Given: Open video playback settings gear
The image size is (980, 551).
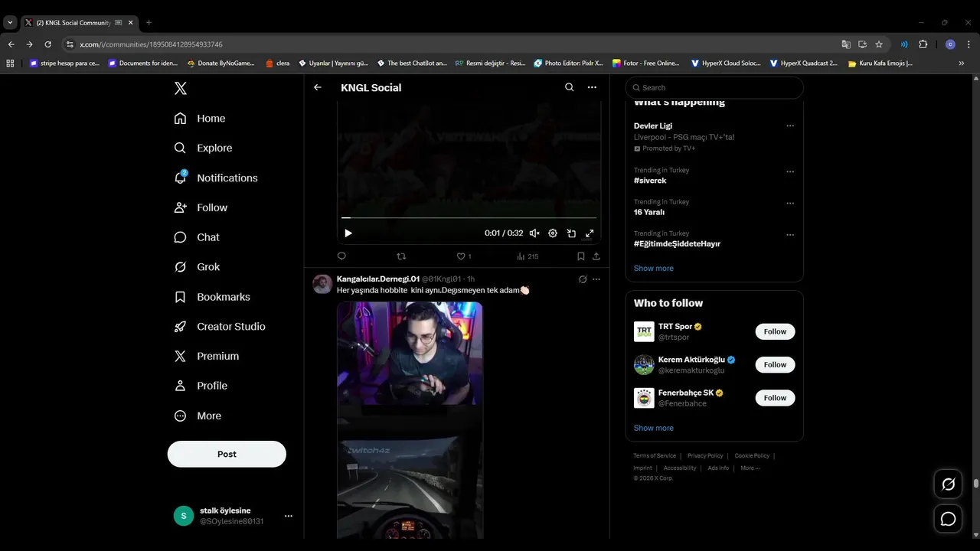Looking at the screenshot, I should click(x=553, y=233).
